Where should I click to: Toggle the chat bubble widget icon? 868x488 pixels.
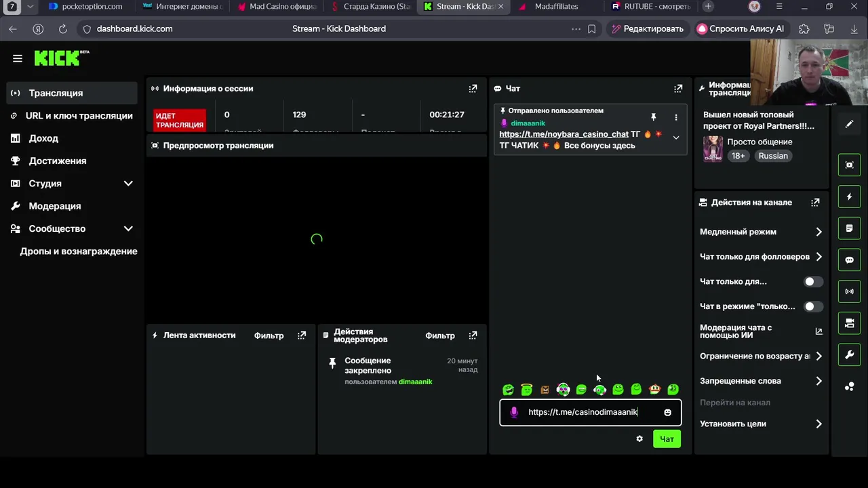coord(849,260)
